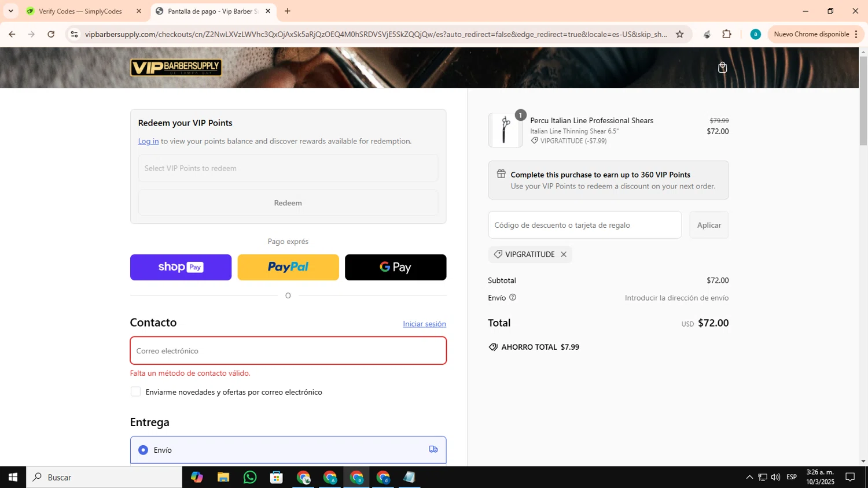Open the Chrome extensions puzzle icon
This screenshot has width=868, height=488.
[727, 34]
